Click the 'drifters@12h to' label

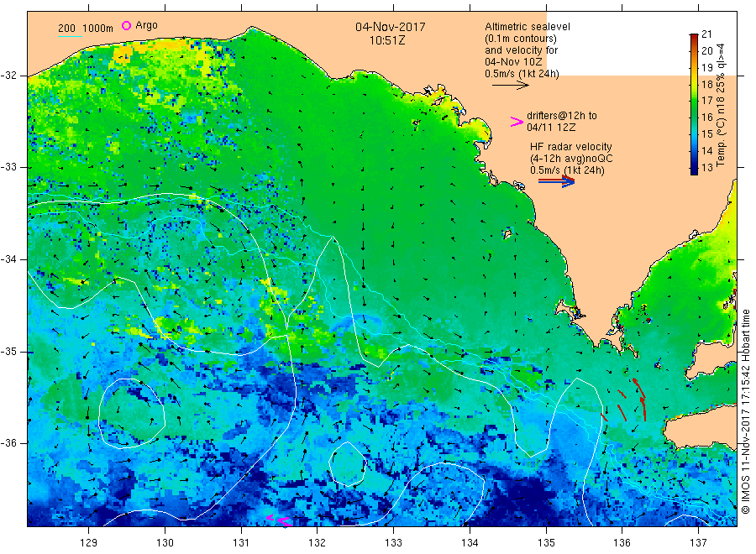point(562,116)
